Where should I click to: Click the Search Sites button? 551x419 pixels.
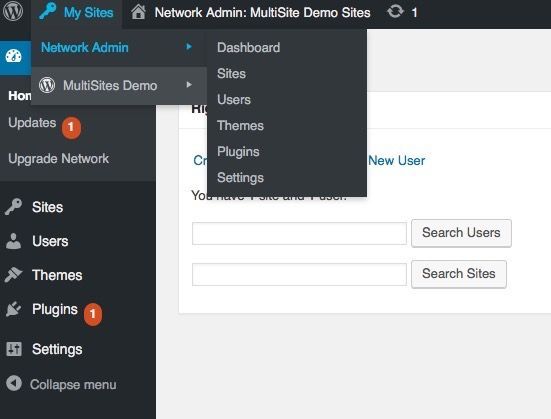click(x=459, y=274)
